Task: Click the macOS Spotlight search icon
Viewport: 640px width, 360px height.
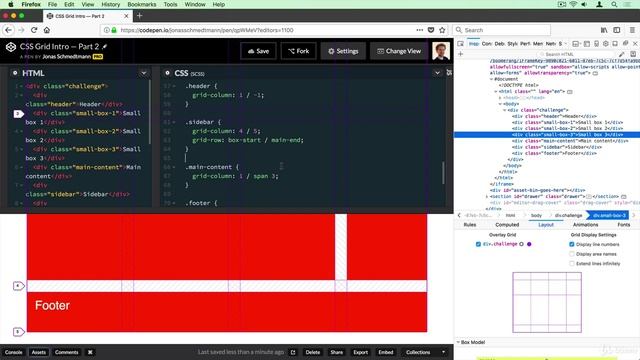Action: 614,4
